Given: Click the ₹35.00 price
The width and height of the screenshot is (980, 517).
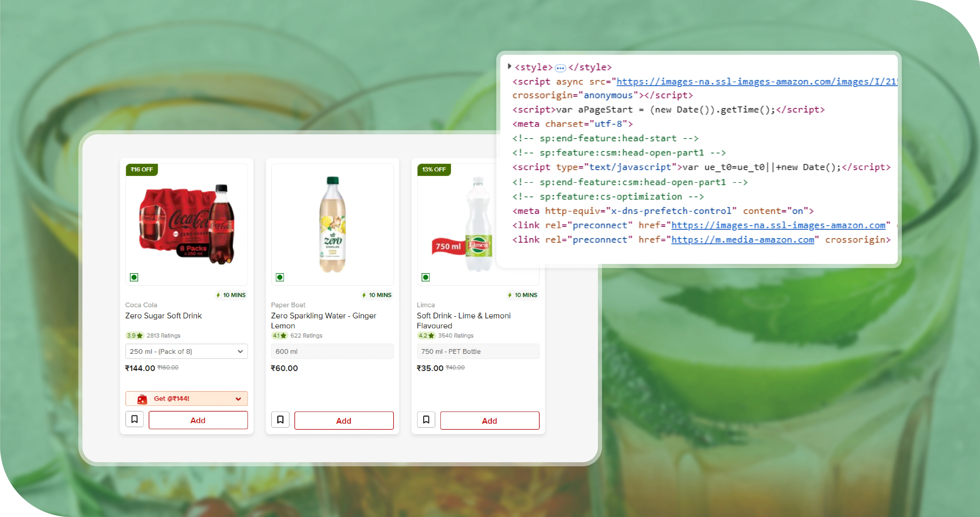Looking at the screenshot, I should [x=430, y=368].
